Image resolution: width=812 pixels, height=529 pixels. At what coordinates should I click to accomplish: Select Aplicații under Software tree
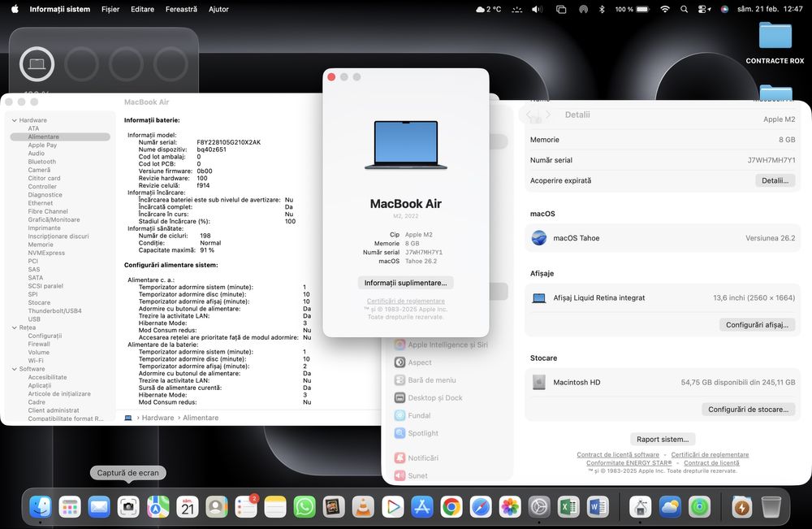tap(39, 385)
